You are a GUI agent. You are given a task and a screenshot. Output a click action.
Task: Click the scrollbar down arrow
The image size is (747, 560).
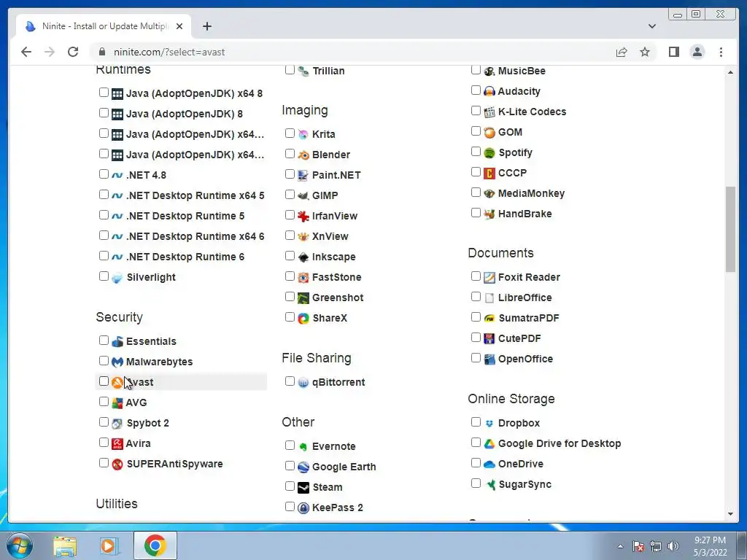click(x=730, y=514)
